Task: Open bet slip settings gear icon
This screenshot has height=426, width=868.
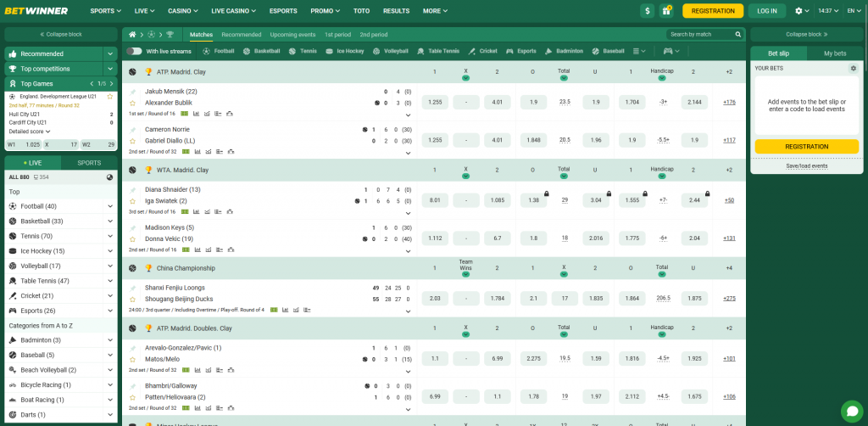Action: pyautogui.click(x=853, y=68)
